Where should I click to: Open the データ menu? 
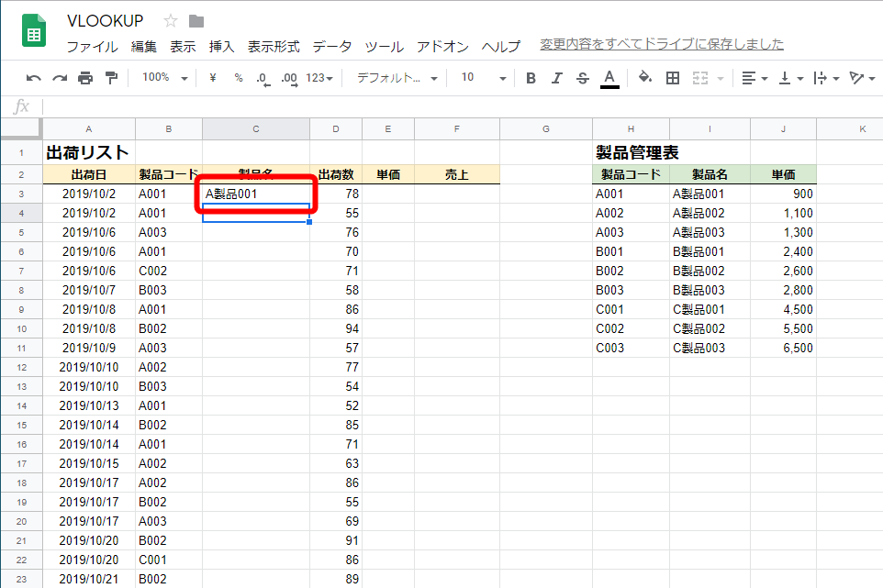tap(332, 47)
